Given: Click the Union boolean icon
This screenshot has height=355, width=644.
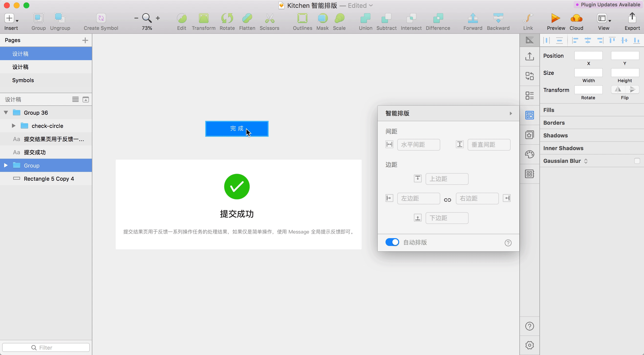Looking at the screenshot, I should coord(365,18).
